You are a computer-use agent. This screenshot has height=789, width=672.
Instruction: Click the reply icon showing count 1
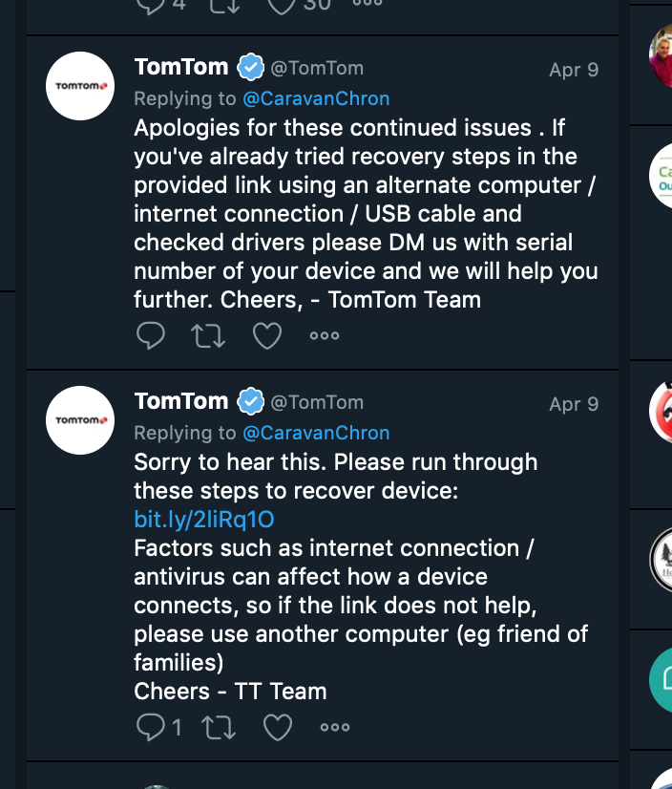[x=151, y=727]
